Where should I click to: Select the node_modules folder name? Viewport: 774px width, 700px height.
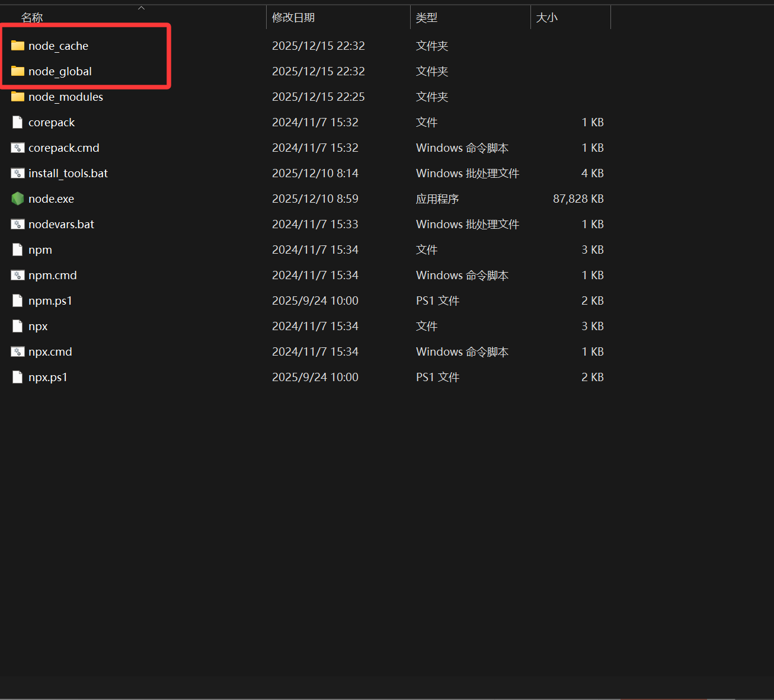click(66, 97)
